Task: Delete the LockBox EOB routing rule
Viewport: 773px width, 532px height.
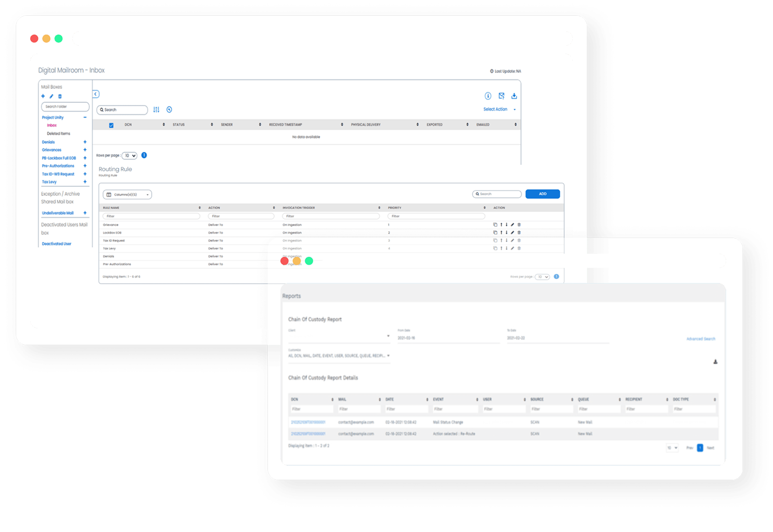Action: (x=519, y=233)
